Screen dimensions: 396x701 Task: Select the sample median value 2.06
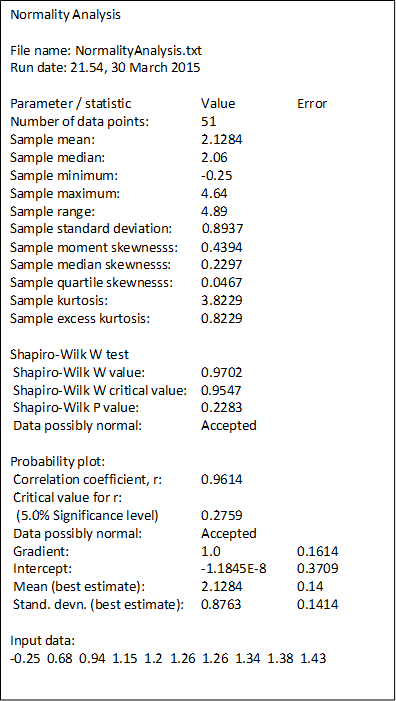click(214, 157)
